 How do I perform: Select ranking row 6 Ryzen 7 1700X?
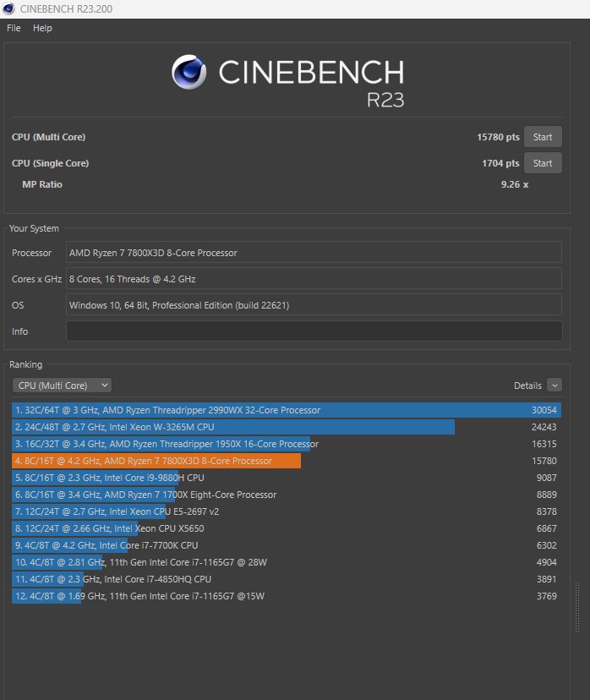(287, 495)
